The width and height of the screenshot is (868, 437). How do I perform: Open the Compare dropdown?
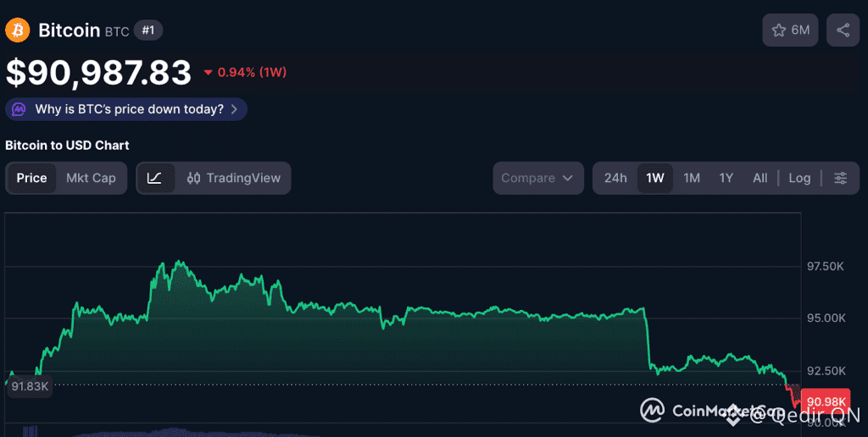(x=537, y=178)
